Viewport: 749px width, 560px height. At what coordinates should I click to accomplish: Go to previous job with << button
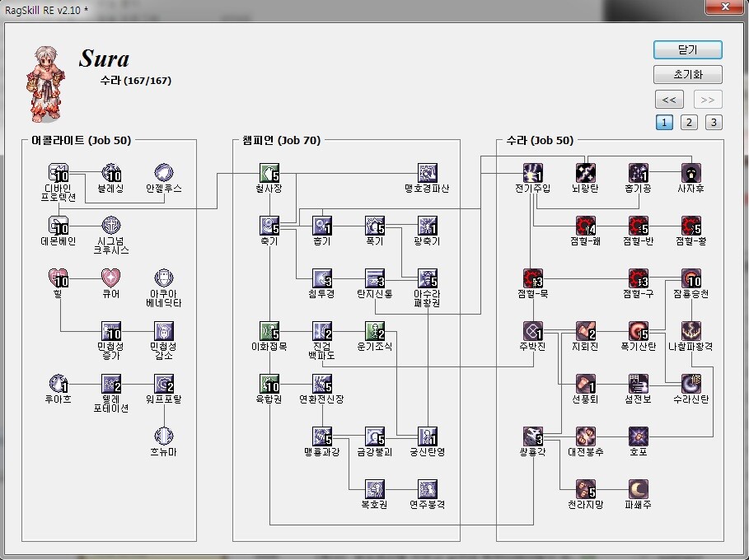pyautogui.click(x=669, y=100)
